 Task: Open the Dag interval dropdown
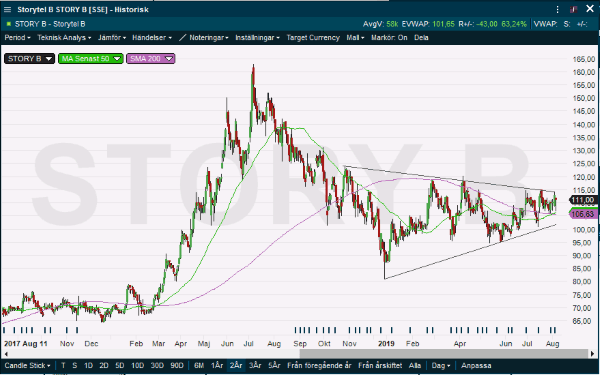click(x=440, y=366)
